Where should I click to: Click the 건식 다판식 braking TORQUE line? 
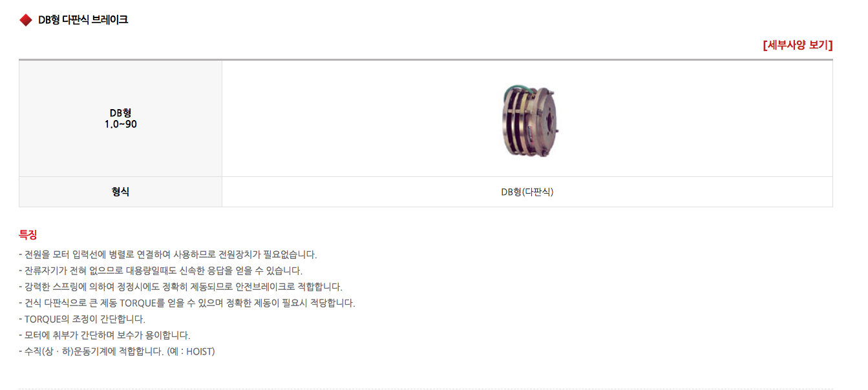tap(187, 303)
